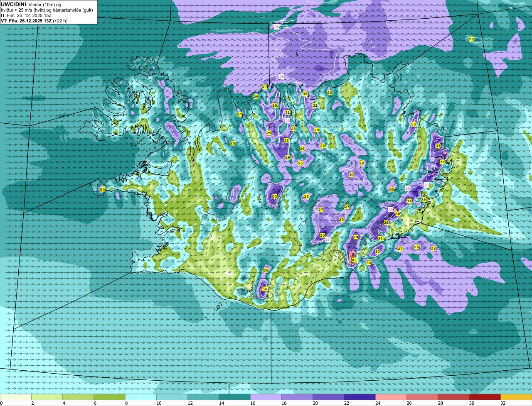Pick the red 28–30 m/s legend swatch

tap(454, 397)
